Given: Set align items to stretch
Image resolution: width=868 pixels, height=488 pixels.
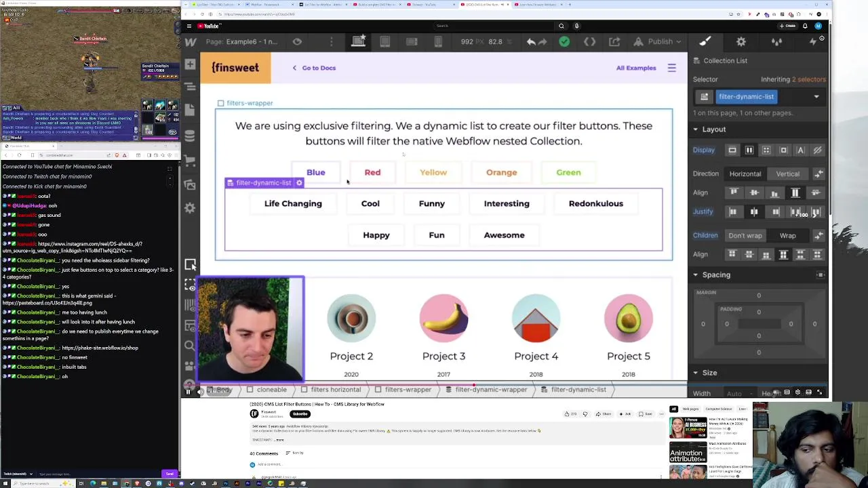Looking at the screenshot, I should point(795,193).
